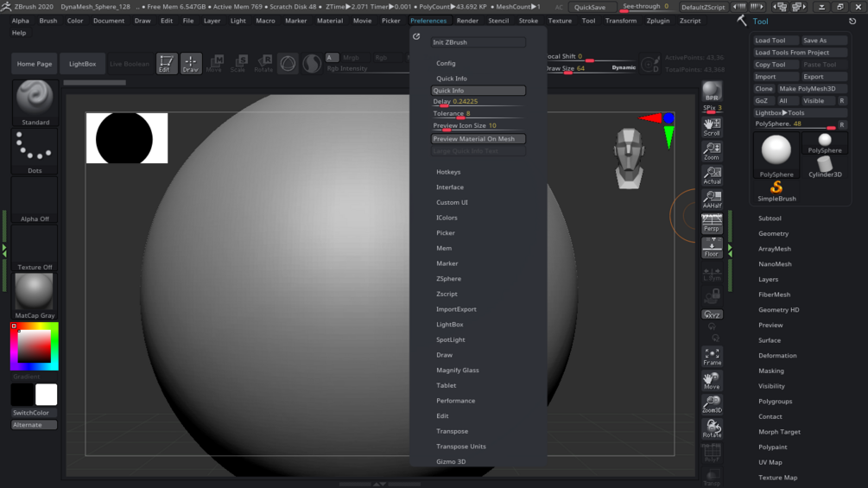Open the Render menu

(467, 21)
